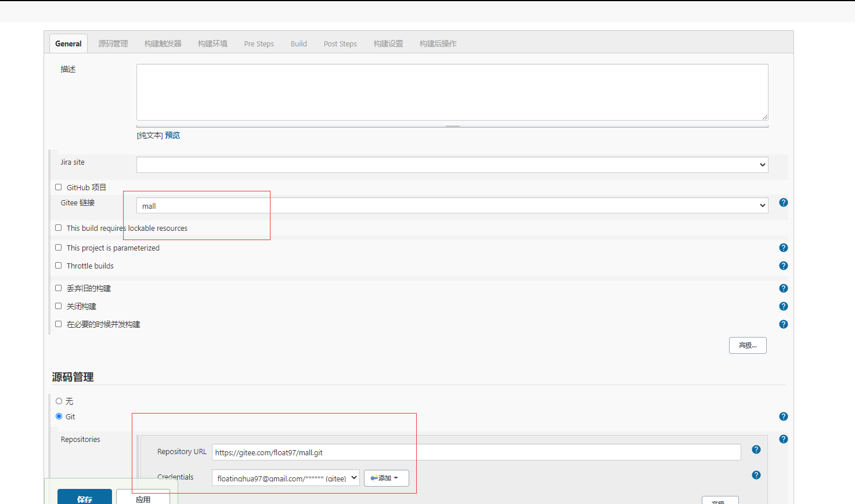Enable the GitHub 项目 checkbox

click(58, 187)
